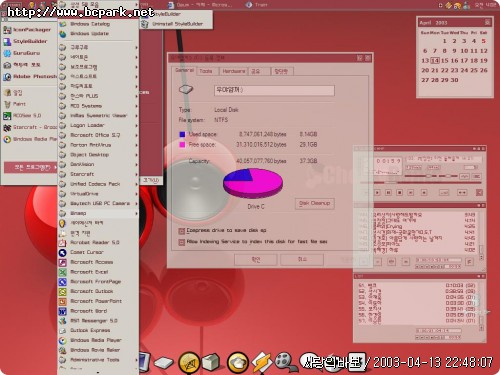Launch Adobe Photoshop from the start menu
The height and width of the screenshot is (375, 500).
point(29,77)
